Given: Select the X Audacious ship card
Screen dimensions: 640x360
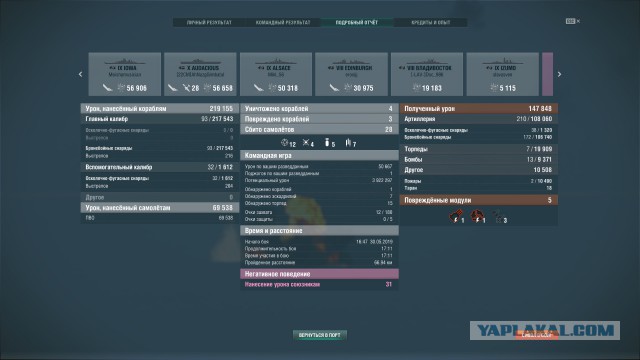Looking at the screenshot, I should pyautogui.click(x=200, y=74).
